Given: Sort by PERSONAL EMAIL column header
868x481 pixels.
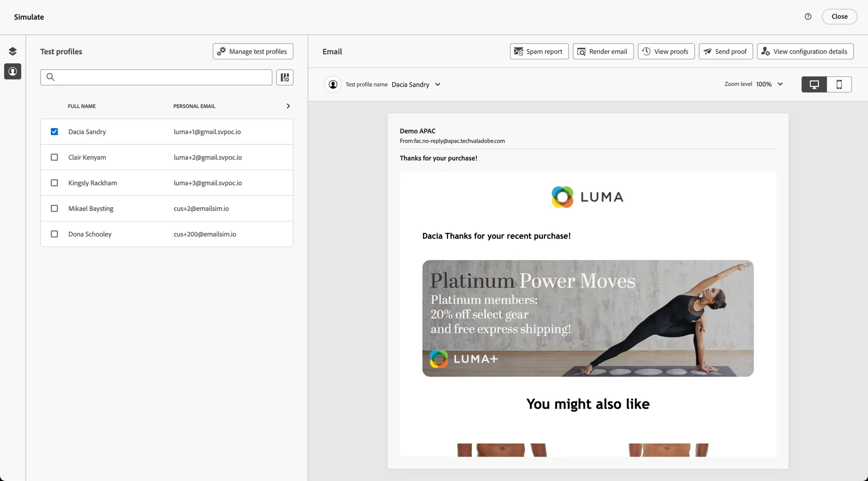Looking at the screenshot, I should [194, 106].
